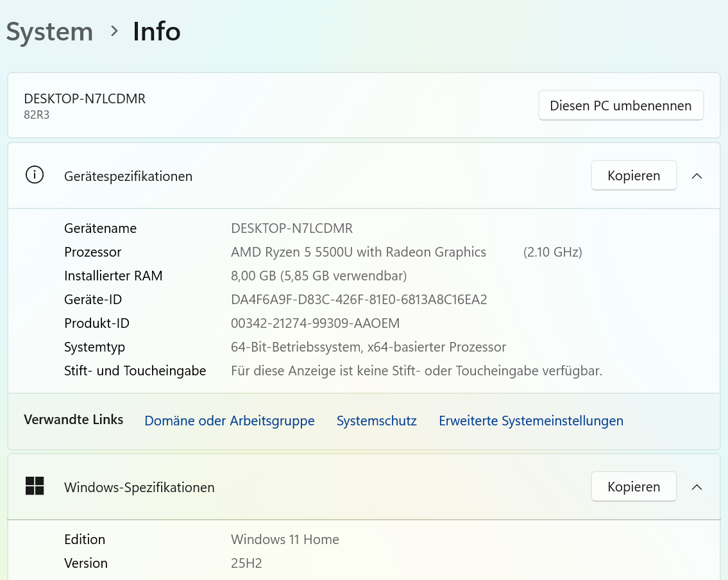Open Erweiterte Systemeinstellungen link
728x580 pixels.
pyautogui.click(x=531, y=421)
